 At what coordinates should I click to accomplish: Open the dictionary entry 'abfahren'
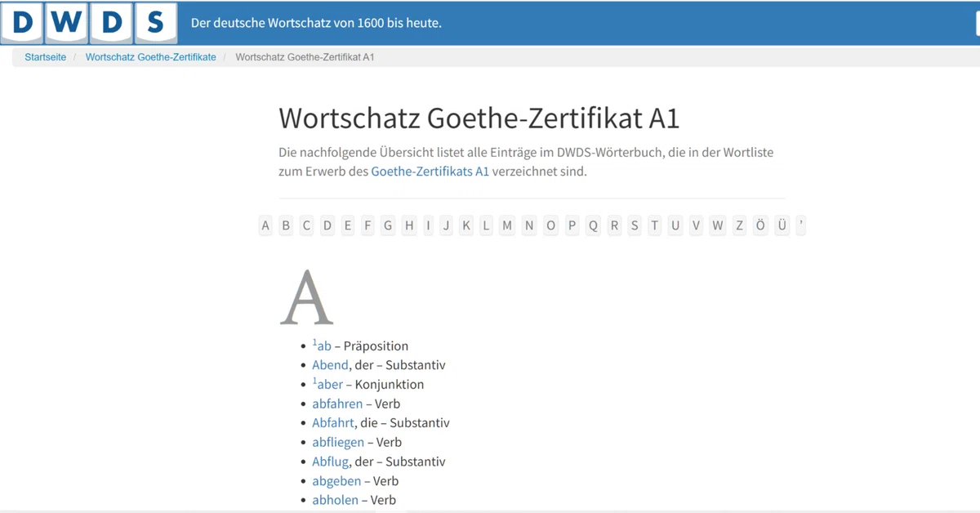coord(337,404)
